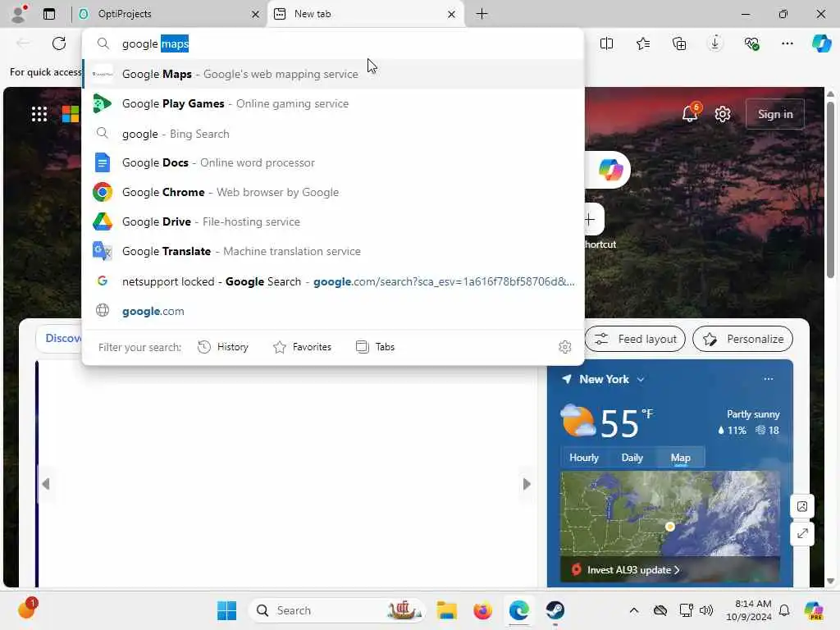Open the Tab actions menu icon
The image size is (840, 630).
tap(49, 14)
